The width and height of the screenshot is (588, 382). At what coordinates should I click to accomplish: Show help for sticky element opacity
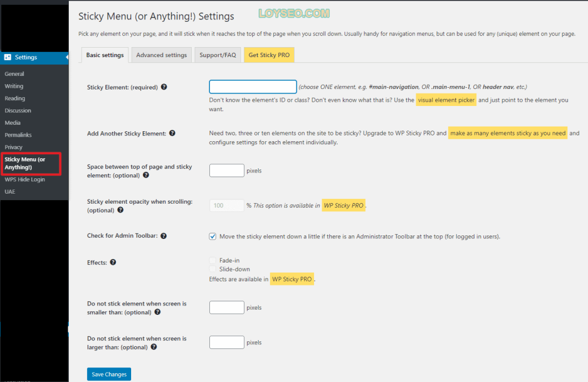point(121,210)
